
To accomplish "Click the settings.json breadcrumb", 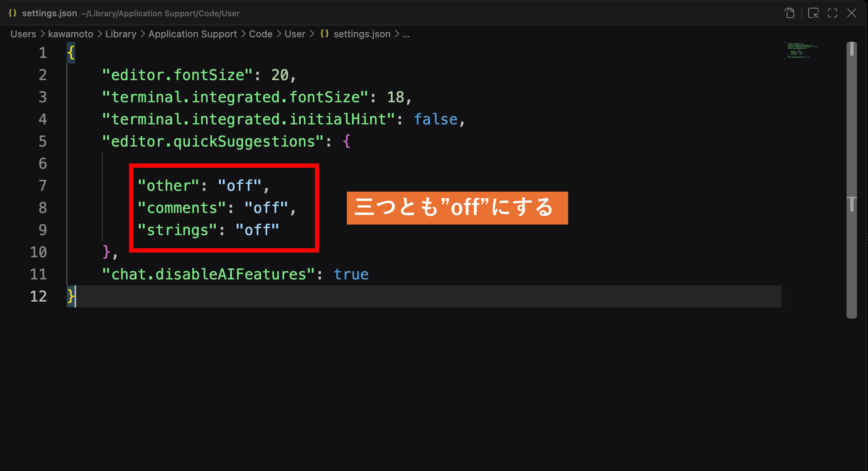I will [x=362, y=34].
